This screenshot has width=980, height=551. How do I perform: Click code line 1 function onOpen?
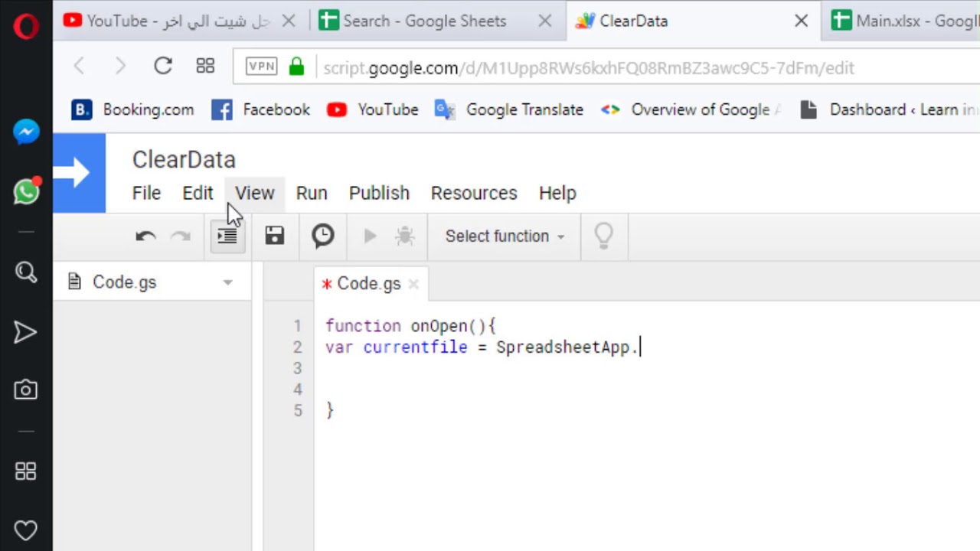point(410,326)
